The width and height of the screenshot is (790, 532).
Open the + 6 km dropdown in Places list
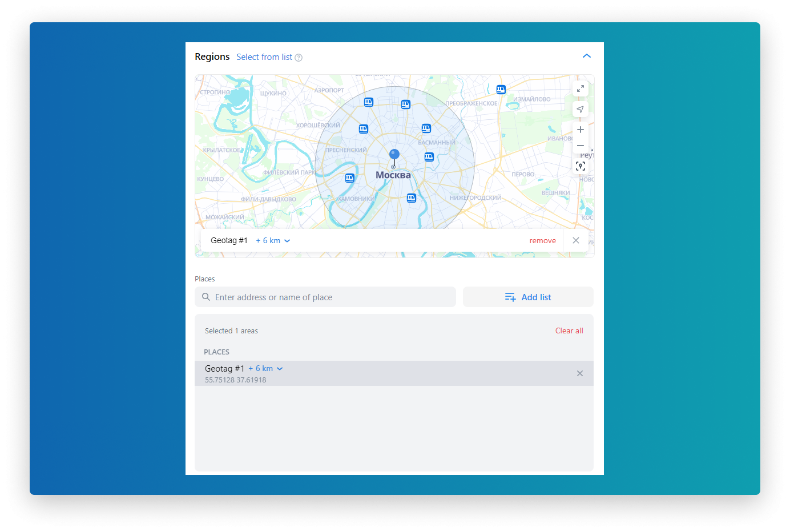265,369
